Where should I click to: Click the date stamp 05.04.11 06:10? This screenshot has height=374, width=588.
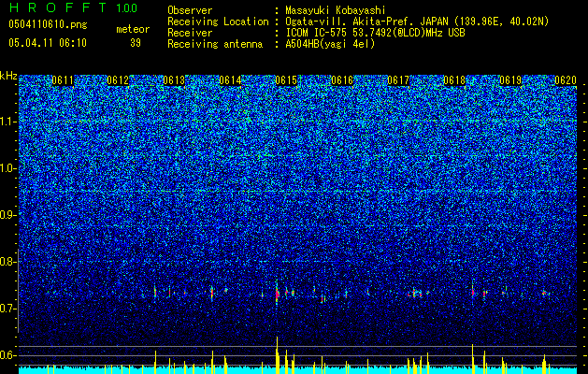pyautogui.click(x=48, y=43)
